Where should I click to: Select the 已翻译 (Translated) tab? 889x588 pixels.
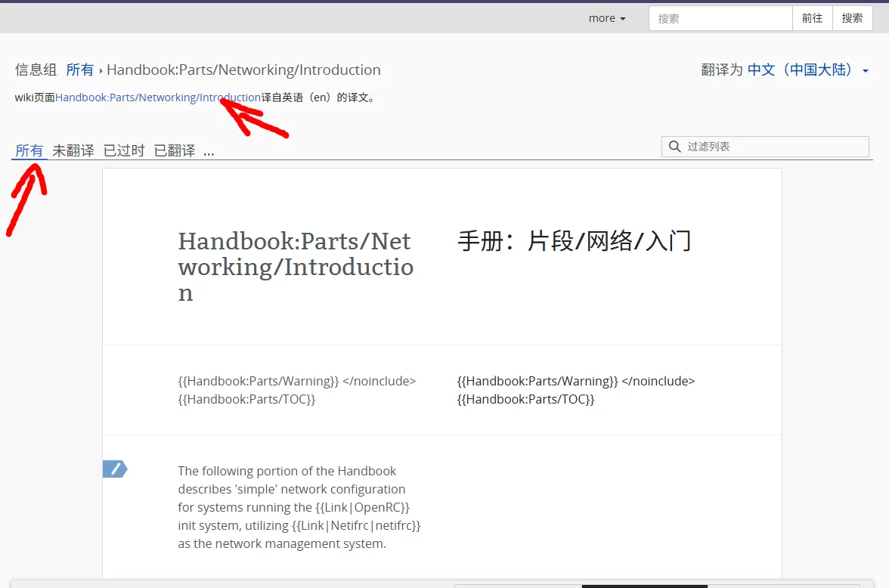pyautogui.click(x=175, y=150)
